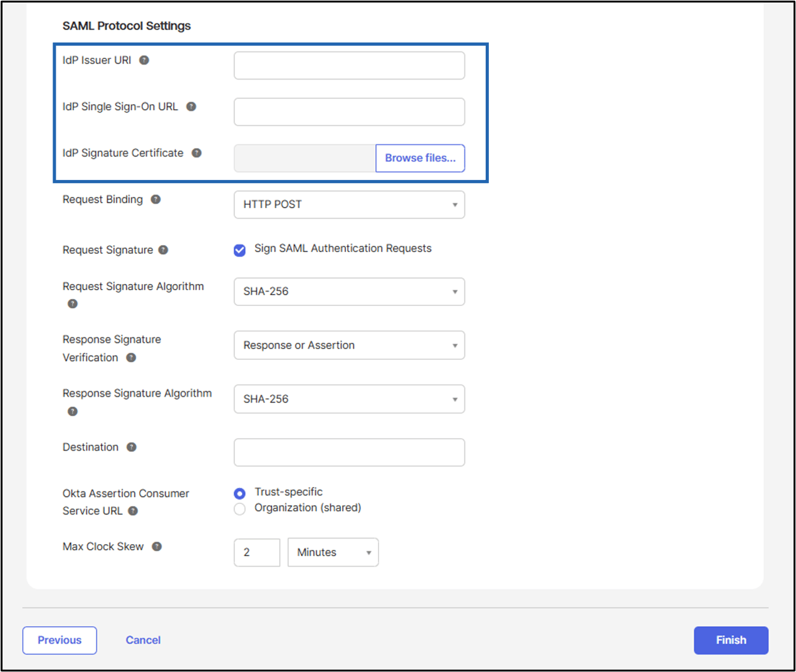This screenshot has height=672, width=796.
Task: Click the Max Clock Skew value field
Action: pos(257,552)
